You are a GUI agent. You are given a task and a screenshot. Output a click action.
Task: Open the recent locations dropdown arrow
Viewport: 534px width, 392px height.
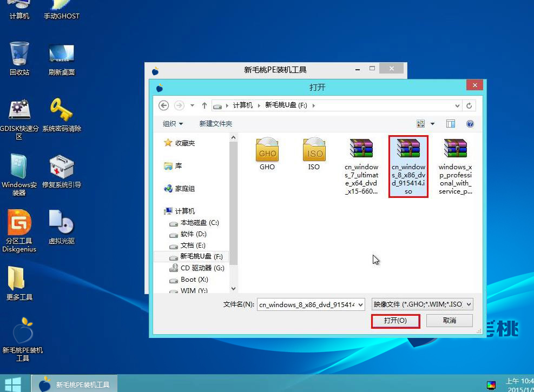[193, 105]
